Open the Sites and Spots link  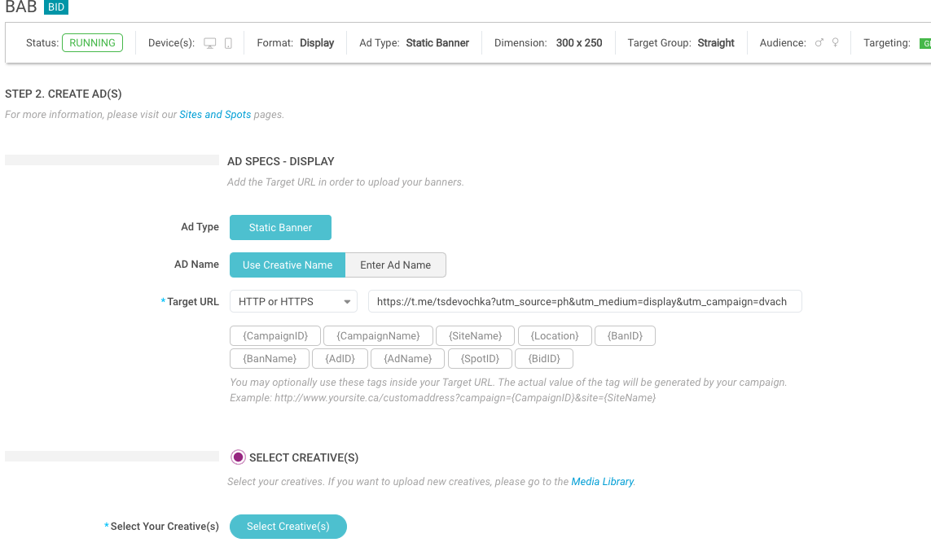pyautogui.click(x=215, y=115)
